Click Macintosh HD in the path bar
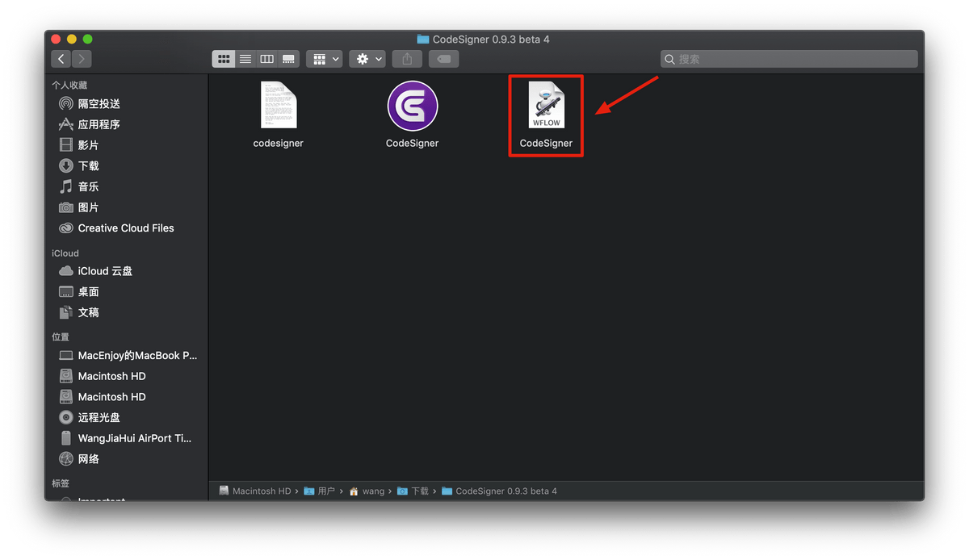Viewport: 969px width, 560px height. click(254, 491)
